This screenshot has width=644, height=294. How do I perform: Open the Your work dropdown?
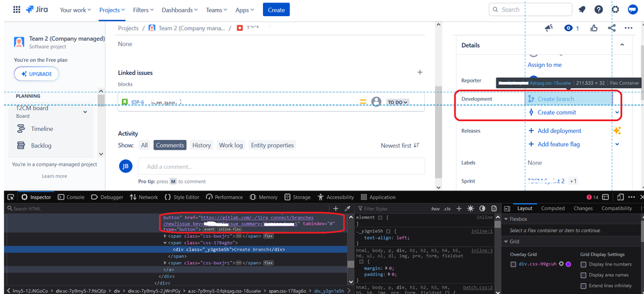pyautogui.click(x=76, y=10)
